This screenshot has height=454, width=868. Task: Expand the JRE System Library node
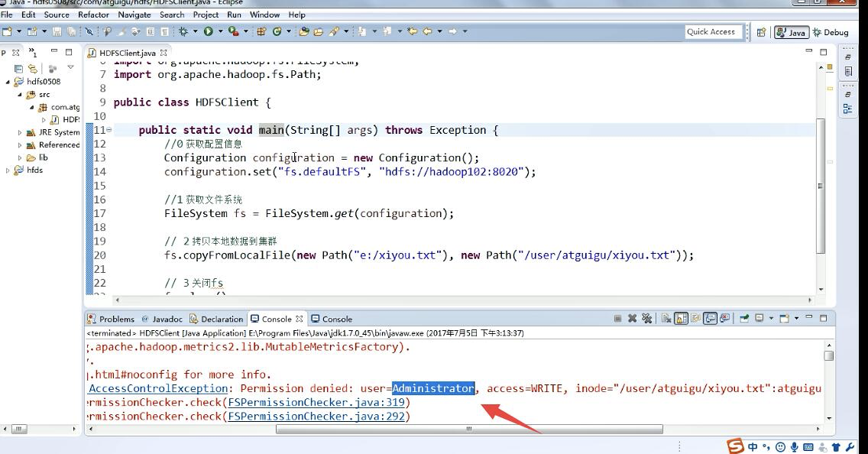20,133
